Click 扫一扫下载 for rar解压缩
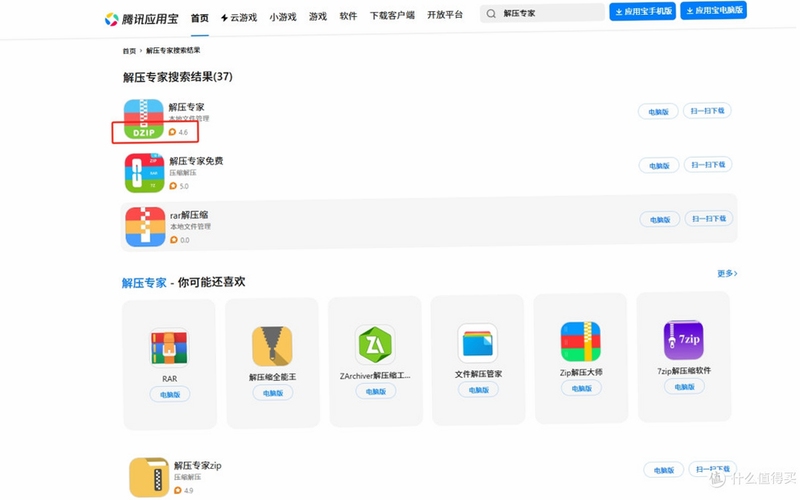Image resolution: width=800 pixels, height=500 pixels. point(709,218)
